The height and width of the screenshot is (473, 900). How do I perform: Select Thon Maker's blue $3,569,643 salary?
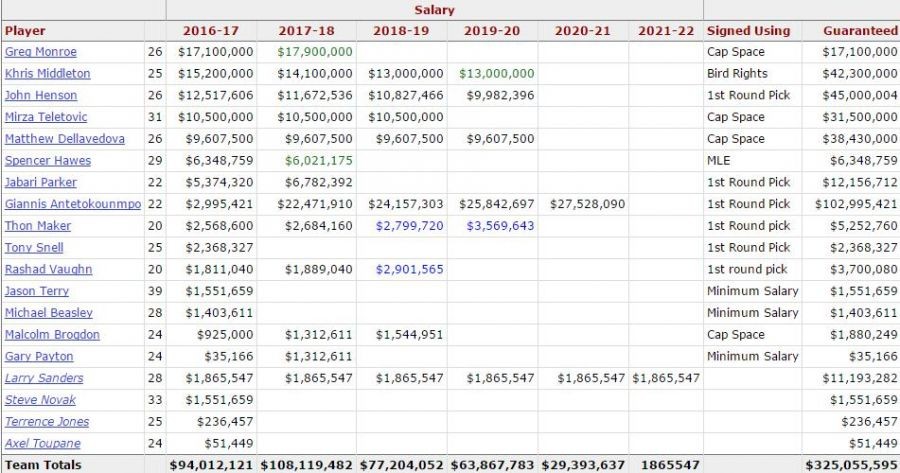[500, 226]
